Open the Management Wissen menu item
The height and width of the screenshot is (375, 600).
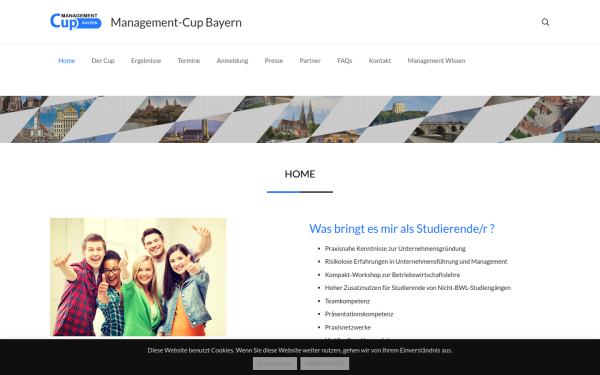click(x=436, y=60)
